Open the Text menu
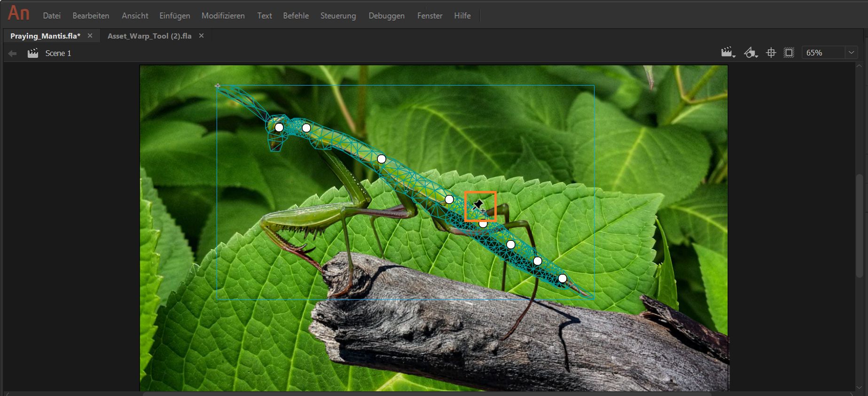 pos(265,16)
